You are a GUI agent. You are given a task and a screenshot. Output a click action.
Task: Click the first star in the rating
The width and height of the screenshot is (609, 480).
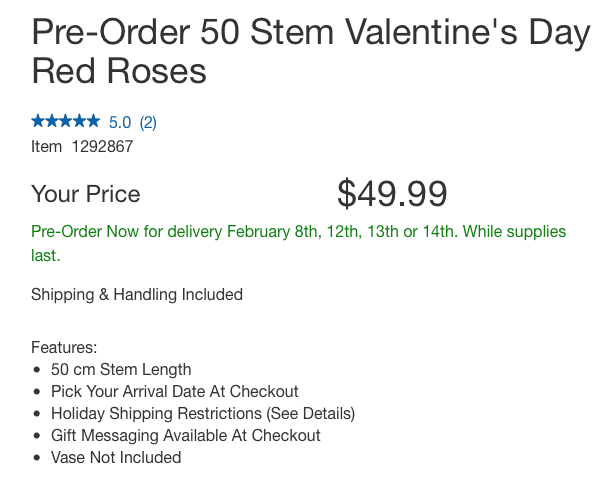[x=38, y=122]
